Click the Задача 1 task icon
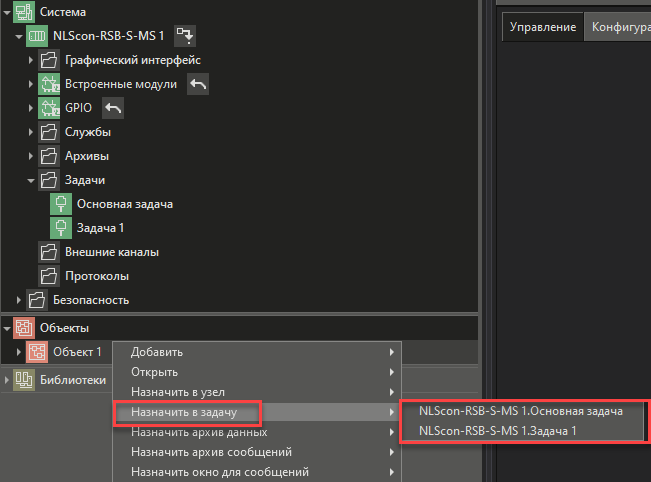This screenshot has height=482, width=651. click(61, 228)
